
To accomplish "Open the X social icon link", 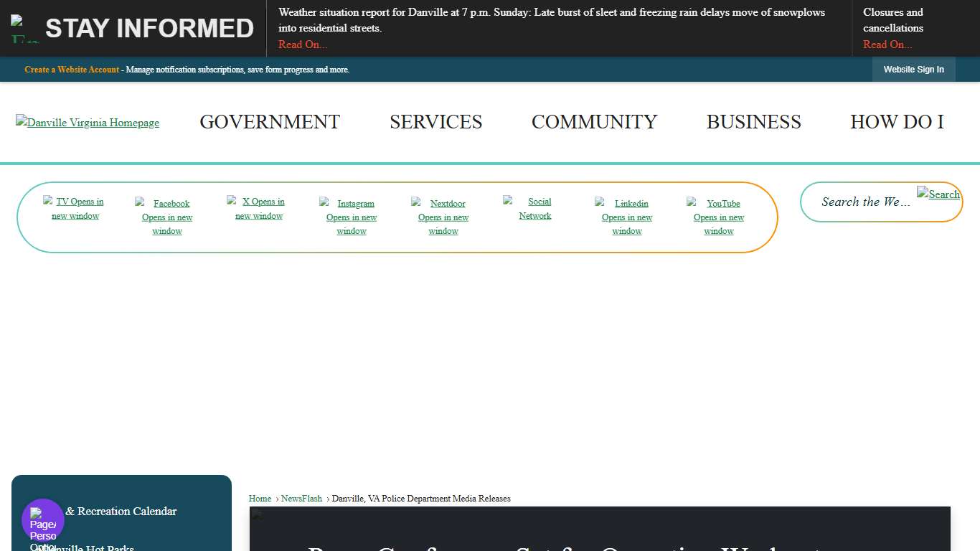I will [259, 209].
